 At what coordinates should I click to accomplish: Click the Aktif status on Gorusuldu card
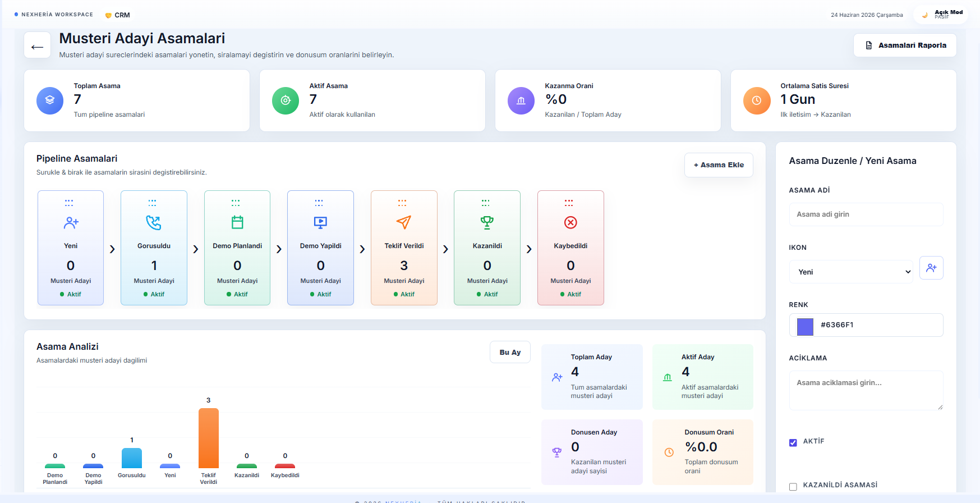click(154, 294)
